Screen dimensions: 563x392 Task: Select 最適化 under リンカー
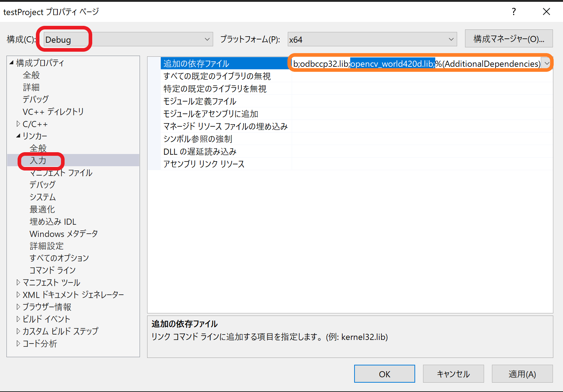[x=42, y=209]
